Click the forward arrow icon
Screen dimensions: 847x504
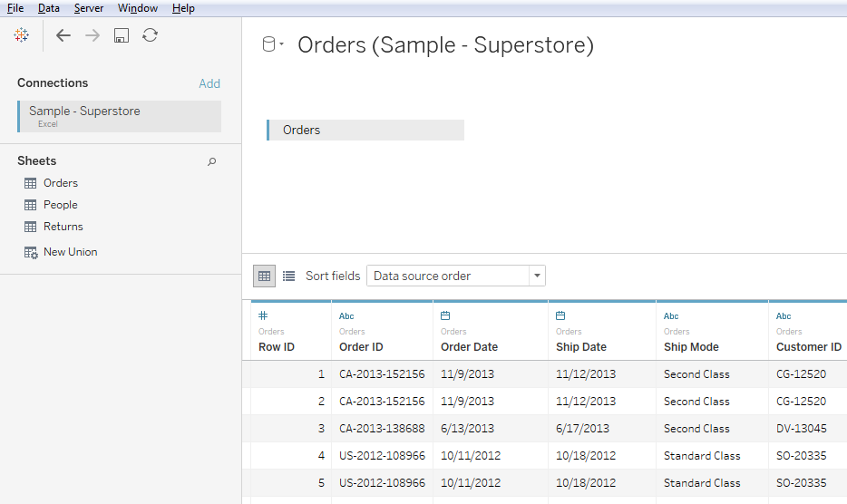click(92, 35)
